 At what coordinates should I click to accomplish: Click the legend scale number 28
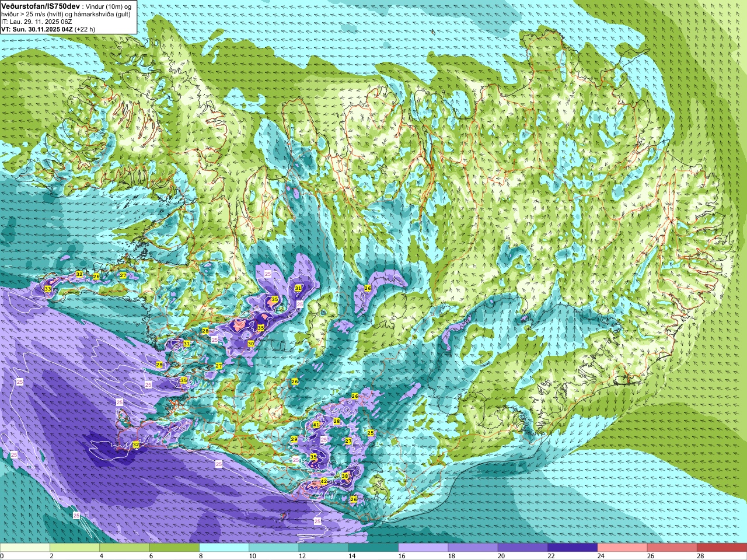[x=701, y=556]
